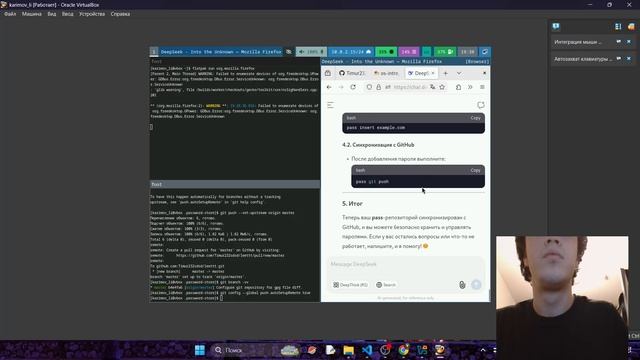Screen dimensions: 640x360
Task: Open the Ввод menu
Action: coord(68,14)
